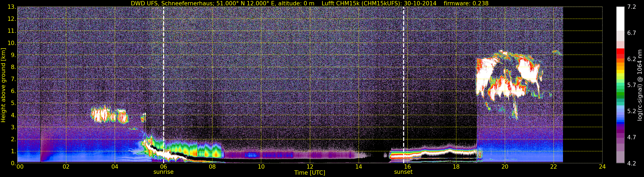
Task: Click the y-axis tick label '9.'
Action: point(13,55)
